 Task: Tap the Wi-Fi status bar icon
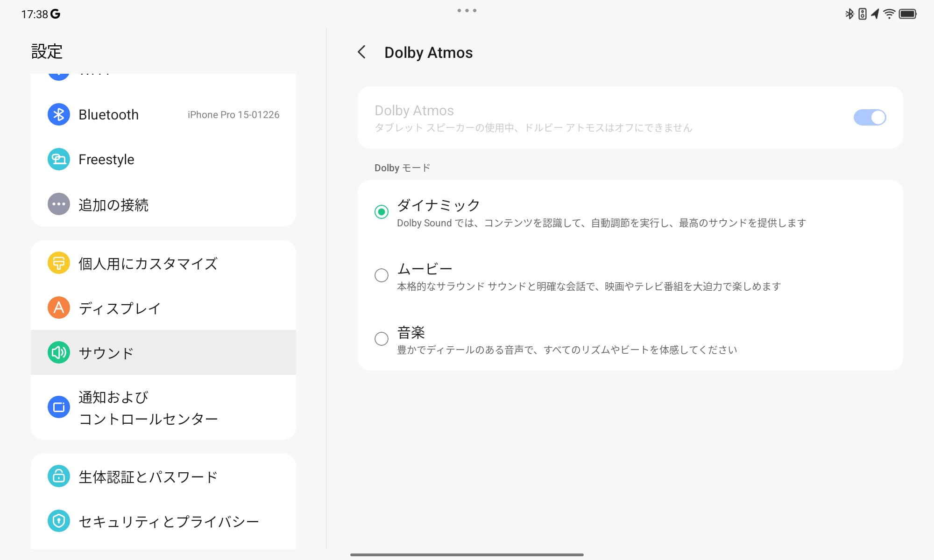coord(890,14)
